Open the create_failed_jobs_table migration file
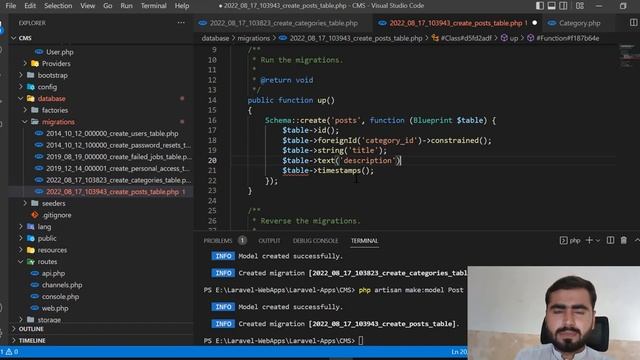Screen dimensions: 640x360 (118, 157)
